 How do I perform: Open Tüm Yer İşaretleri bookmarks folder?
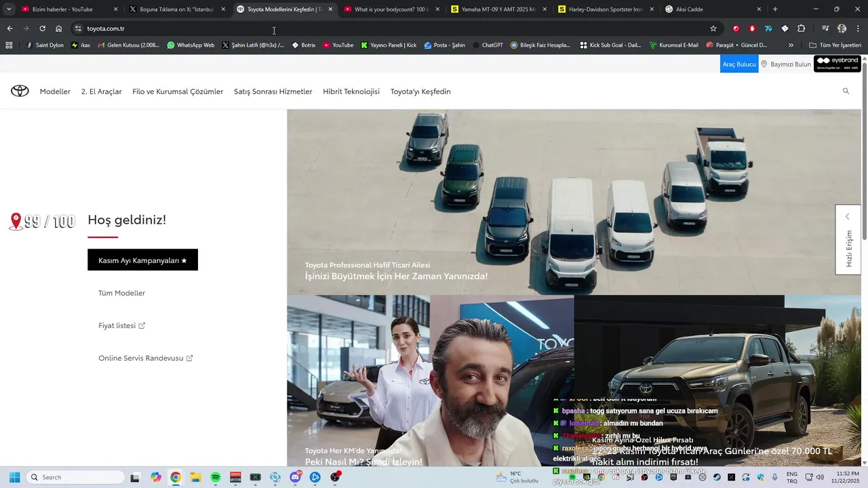pyautogui.click(x=835, y=45)
